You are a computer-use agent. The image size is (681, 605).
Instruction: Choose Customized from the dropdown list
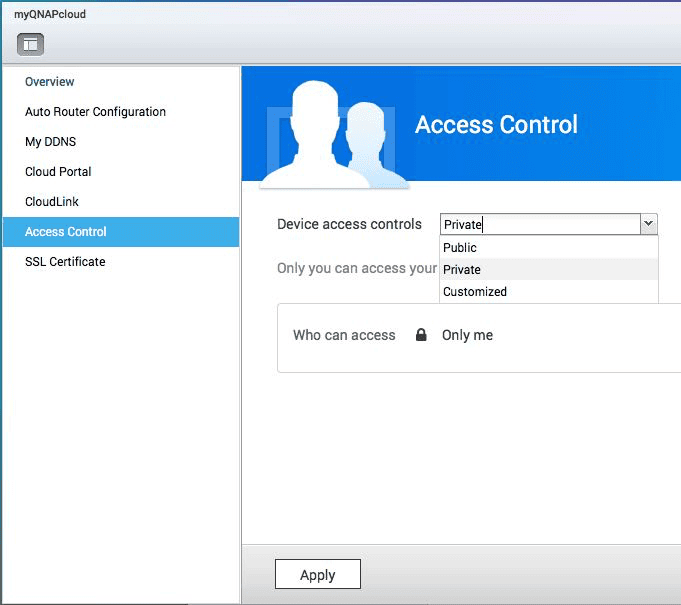click(x=475, y=292)
